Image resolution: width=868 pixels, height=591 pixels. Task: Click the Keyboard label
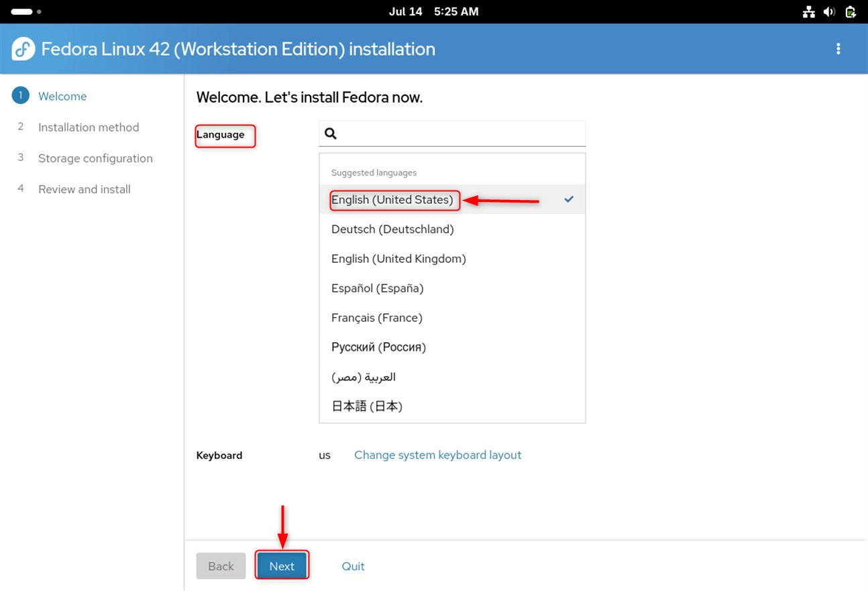click(219, 455)
